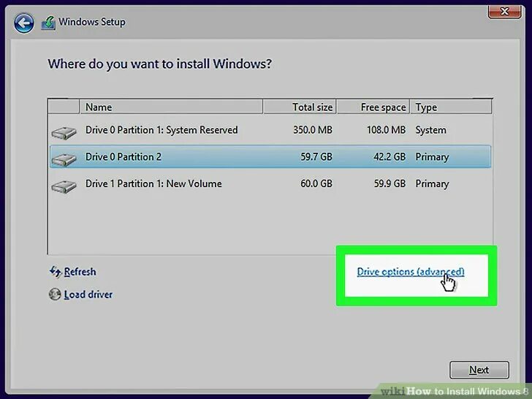
Task: Sort by the Name column header
Action: [171, 107]
